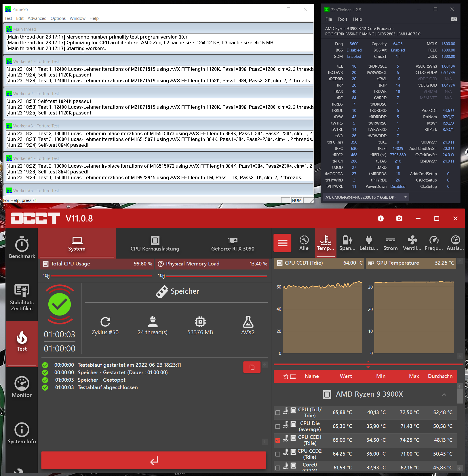
Task: Select the Ventil... fan filter
Action: (x=412, y=243)
